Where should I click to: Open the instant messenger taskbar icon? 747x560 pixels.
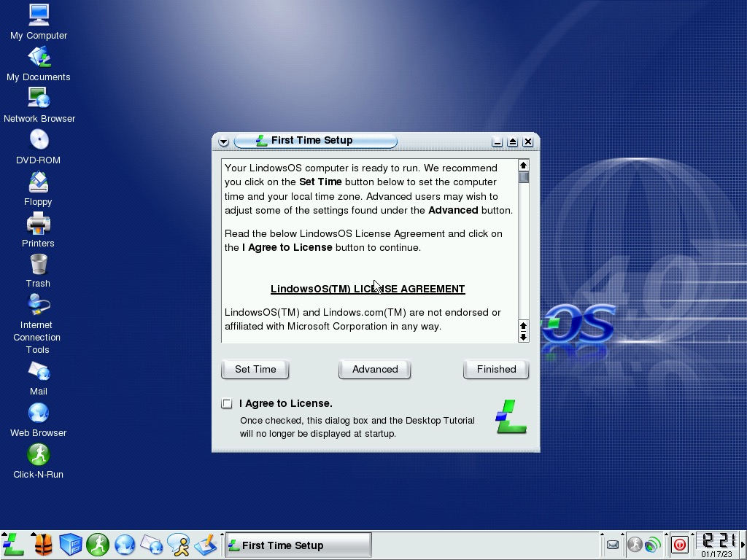(178, 545)
